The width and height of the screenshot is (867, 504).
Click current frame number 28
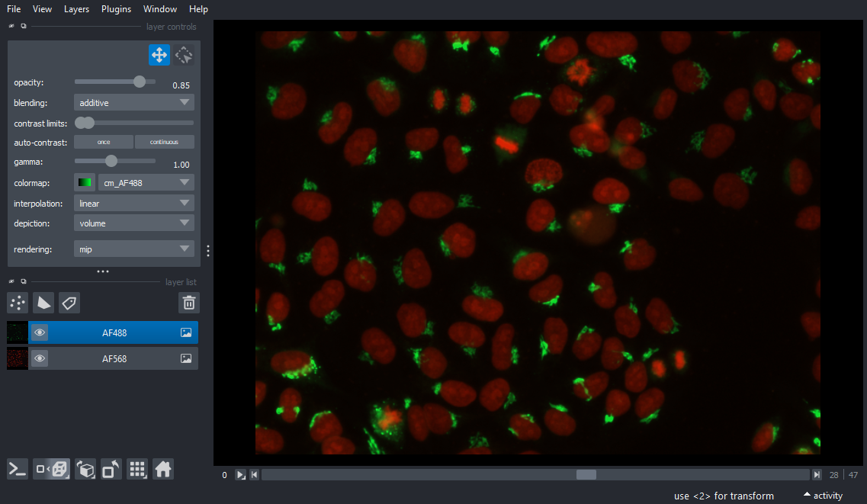[833, 475]
